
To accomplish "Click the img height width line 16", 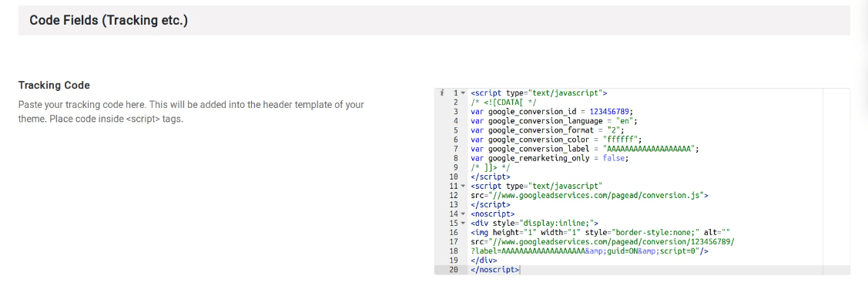I will [601, 233].
